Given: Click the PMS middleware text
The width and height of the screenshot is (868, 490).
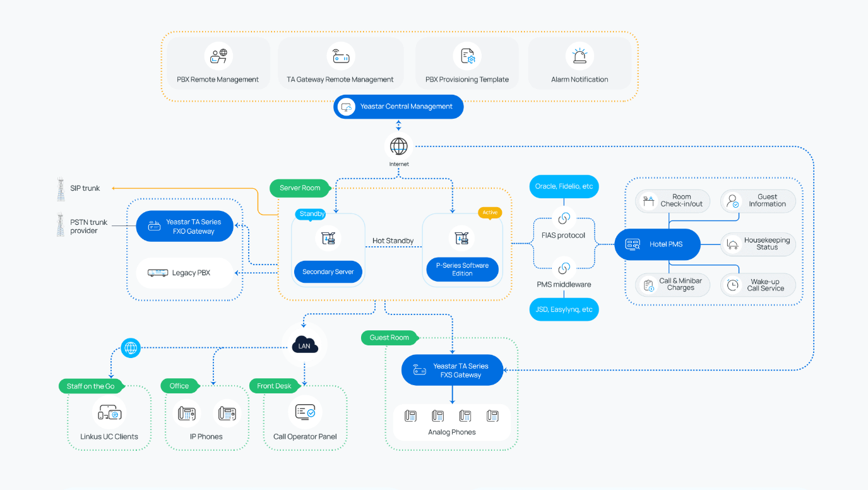Looking at the screenshot, I should coord(564,285).
